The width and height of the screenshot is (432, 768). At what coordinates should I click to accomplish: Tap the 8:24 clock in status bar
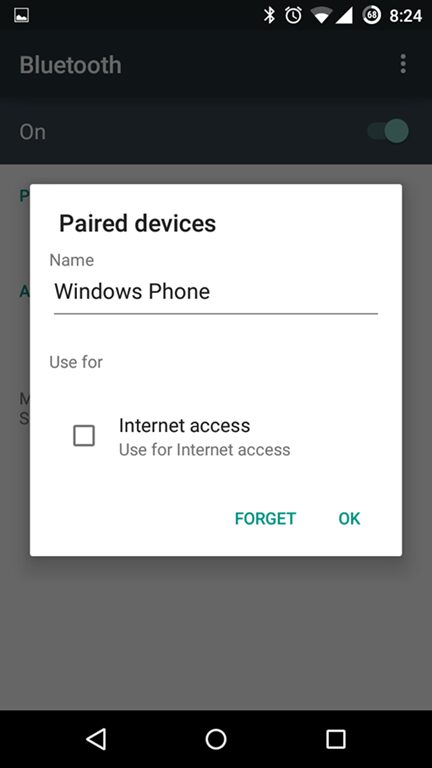point(406,16)
